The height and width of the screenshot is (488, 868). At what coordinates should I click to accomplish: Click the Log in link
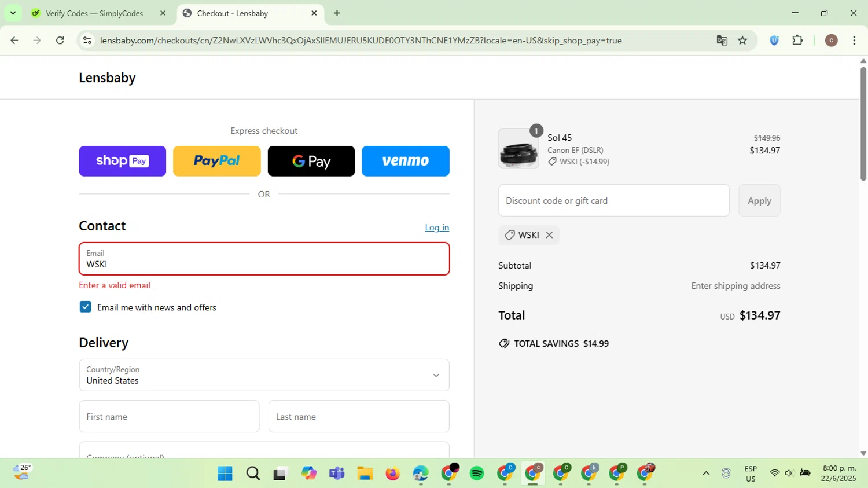click(437, 228)
